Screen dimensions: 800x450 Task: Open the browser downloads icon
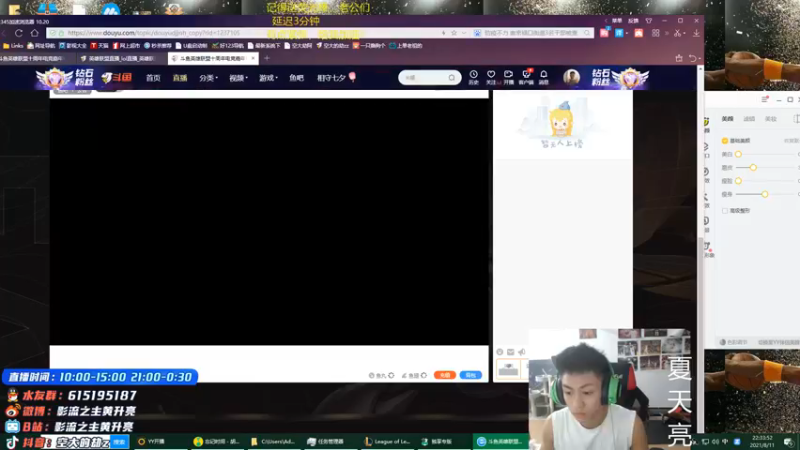coord(696,33)
